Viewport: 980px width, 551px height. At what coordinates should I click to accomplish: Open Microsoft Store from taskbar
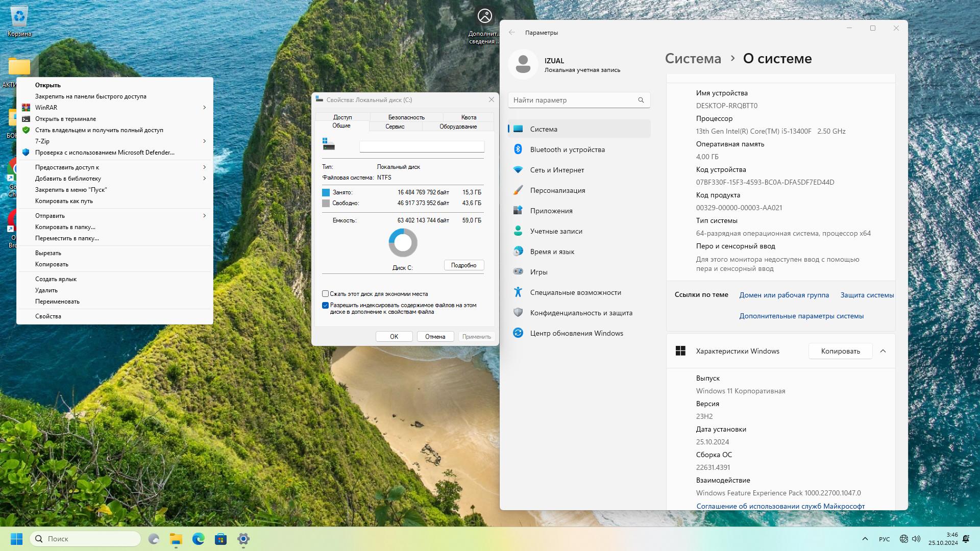220,539
